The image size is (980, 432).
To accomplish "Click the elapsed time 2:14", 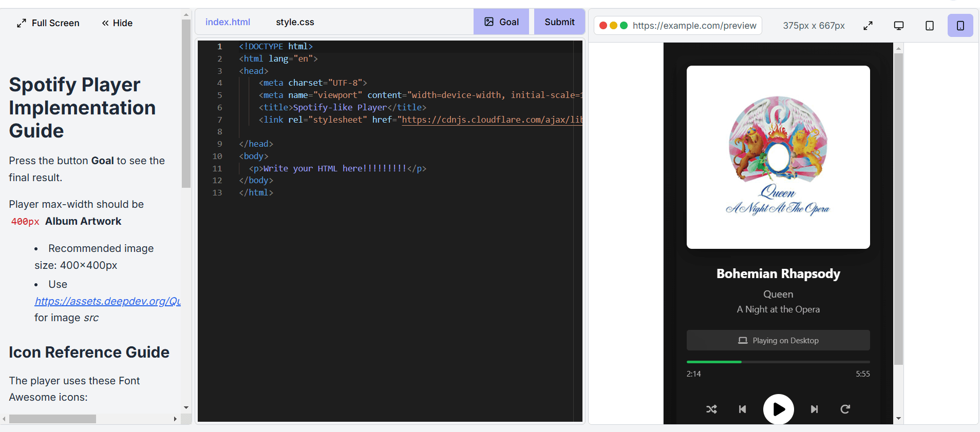I will [x=693, y=374].
